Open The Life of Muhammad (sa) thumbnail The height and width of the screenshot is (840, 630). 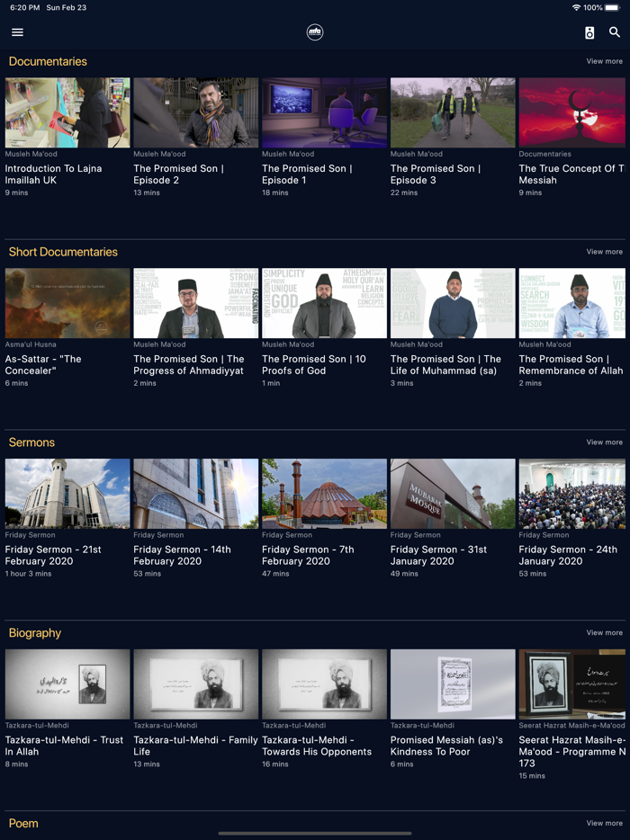click(x=453, y=303)
